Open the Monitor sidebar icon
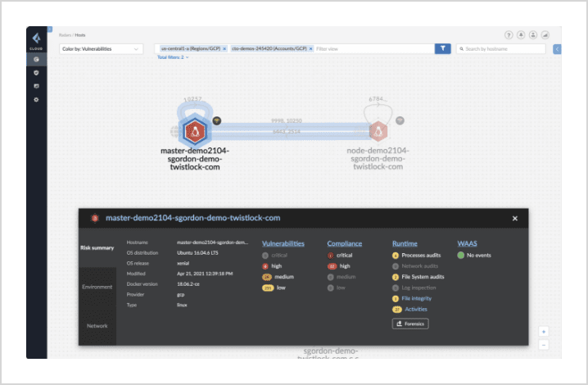This screenshot has width=588, height=385. [x=36, y=86]
